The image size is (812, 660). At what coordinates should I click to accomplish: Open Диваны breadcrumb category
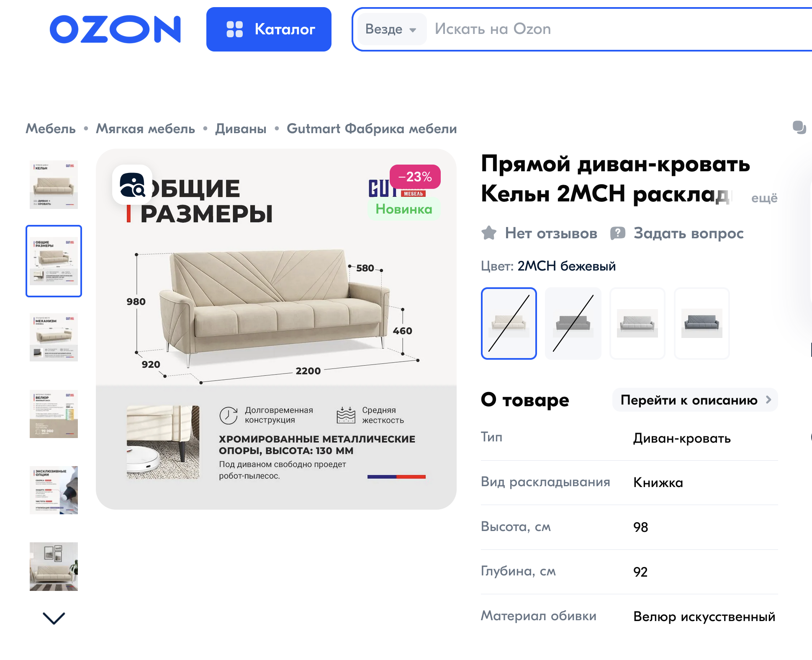241,129
